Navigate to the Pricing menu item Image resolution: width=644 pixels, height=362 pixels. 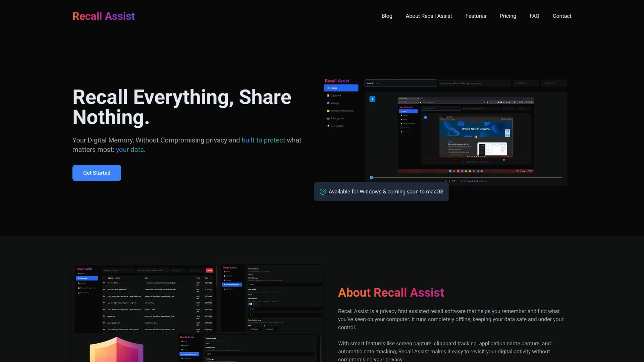click(508, 16)
